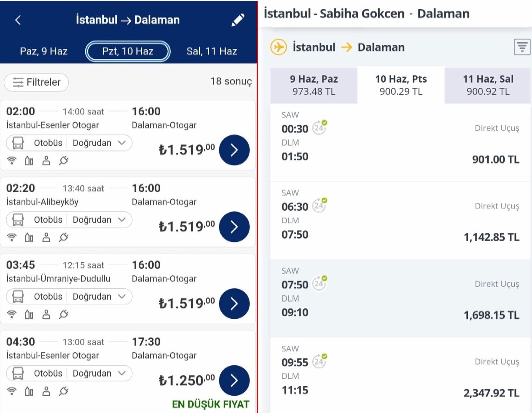Pick the 03:45 Ümraniye-Dudullu trip arrow button
Viewport: 532px width, 413px height.
(234, 304)
